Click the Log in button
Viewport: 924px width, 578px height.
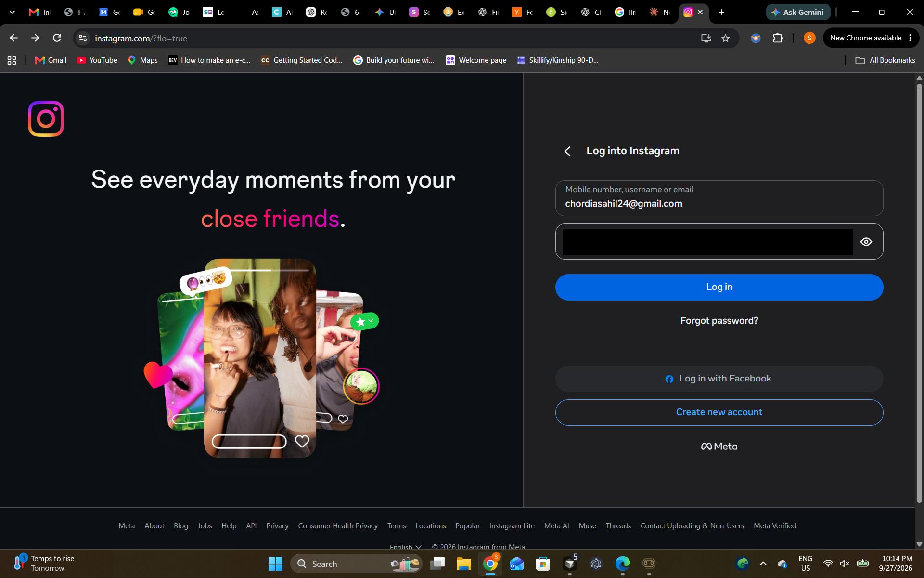pos(719,287)
